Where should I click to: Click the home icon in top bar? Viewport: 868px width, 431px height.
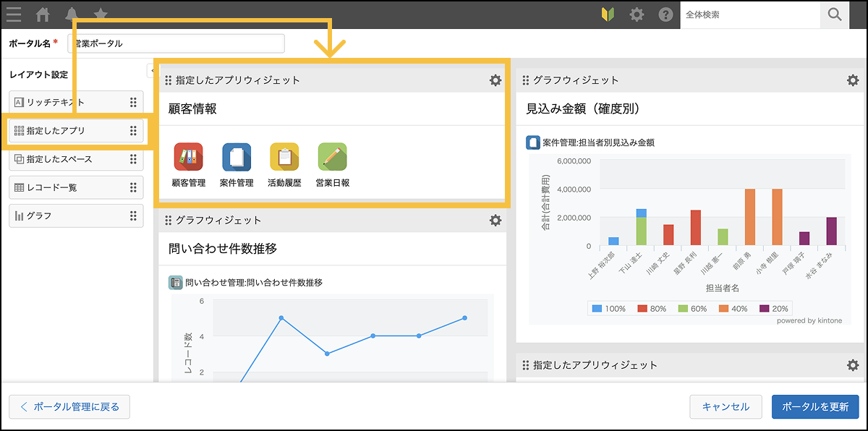pyautogui.click(x=43, y=14)
